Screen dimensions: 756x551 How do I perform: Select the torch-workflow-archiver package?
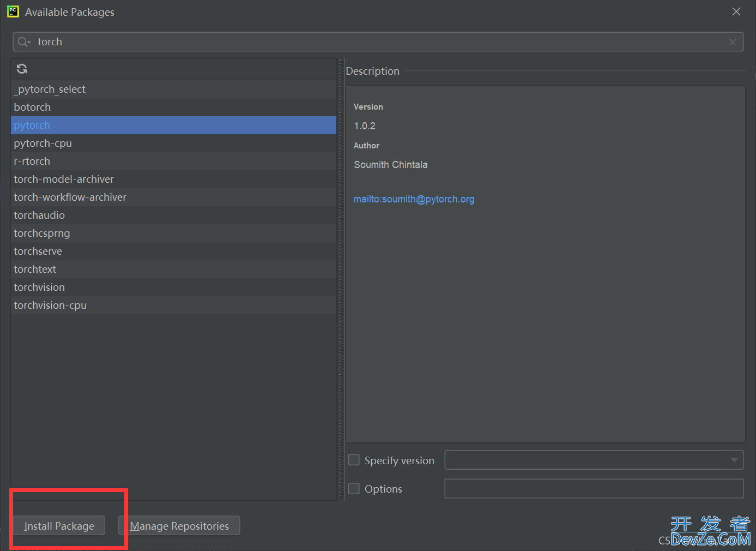pos(173,197)
